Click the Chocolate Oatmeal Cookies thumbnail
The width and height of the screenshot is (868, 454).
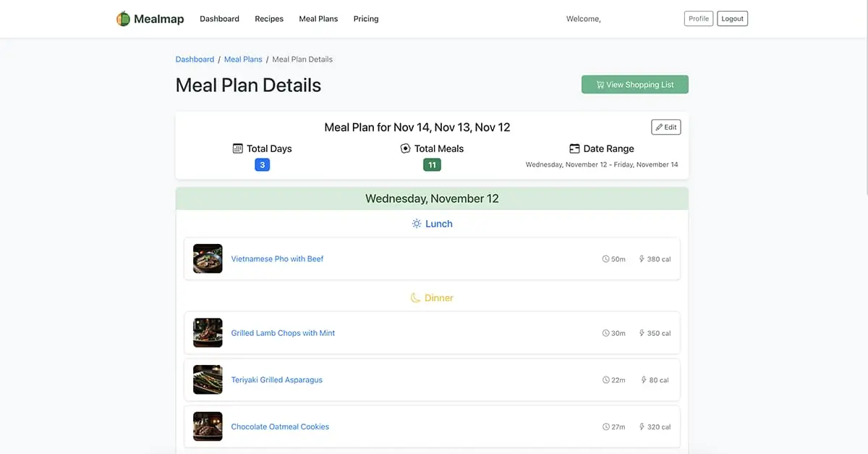[208, 426]
